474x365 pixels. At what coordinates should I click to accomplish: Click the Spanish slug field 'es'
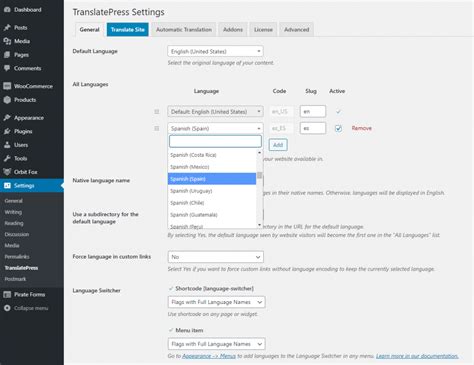(x=313, y=128)
